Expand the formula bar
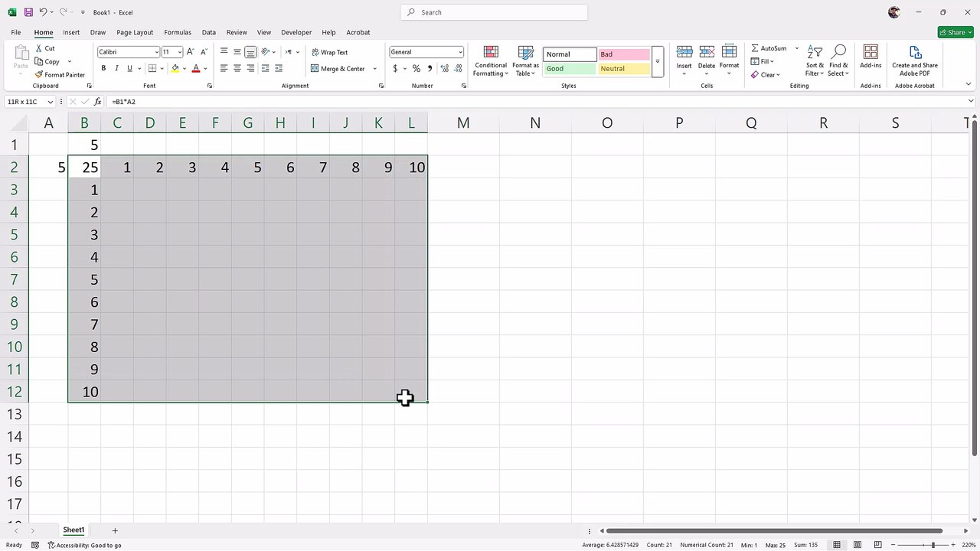This screenshot has height=551, width=980. tap(972, 101)
